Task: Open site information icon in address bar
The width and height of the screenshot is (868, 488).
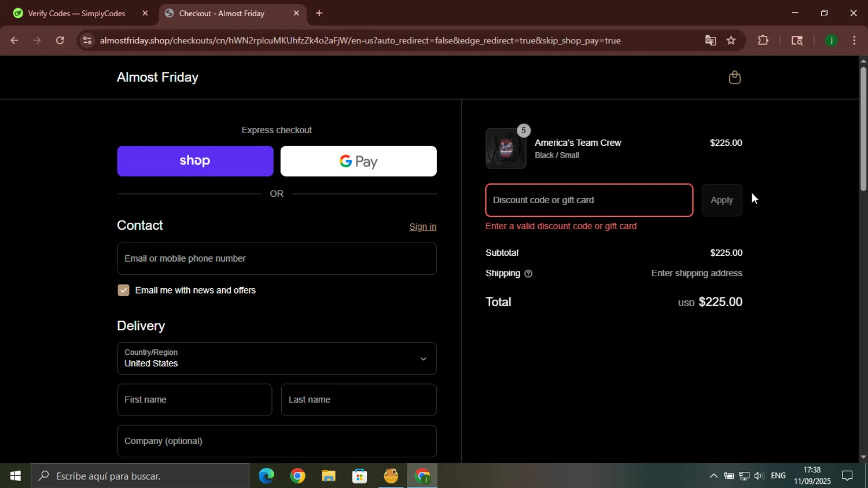Action: (x=87, y=41)
